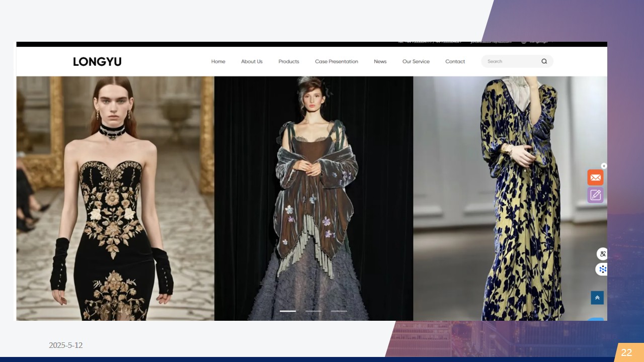Click the magnifier search icon

point(544,61)
